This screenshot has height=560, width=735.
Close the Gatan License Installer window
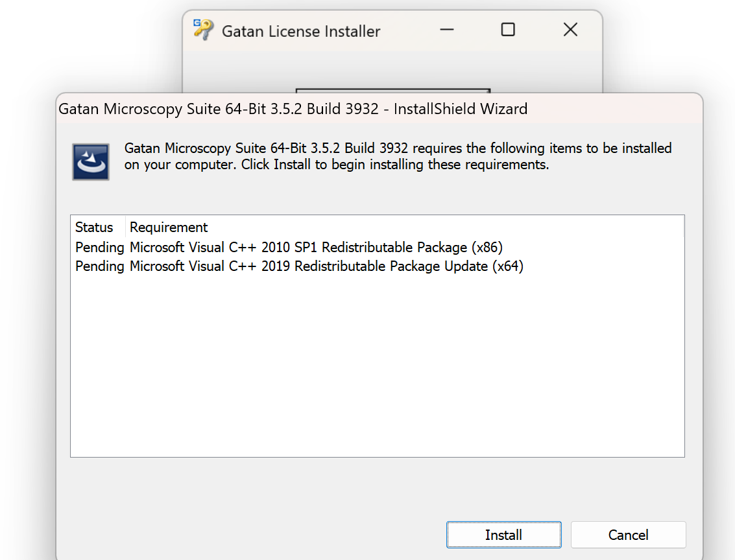pyautogui.click(x=570, y=30)
